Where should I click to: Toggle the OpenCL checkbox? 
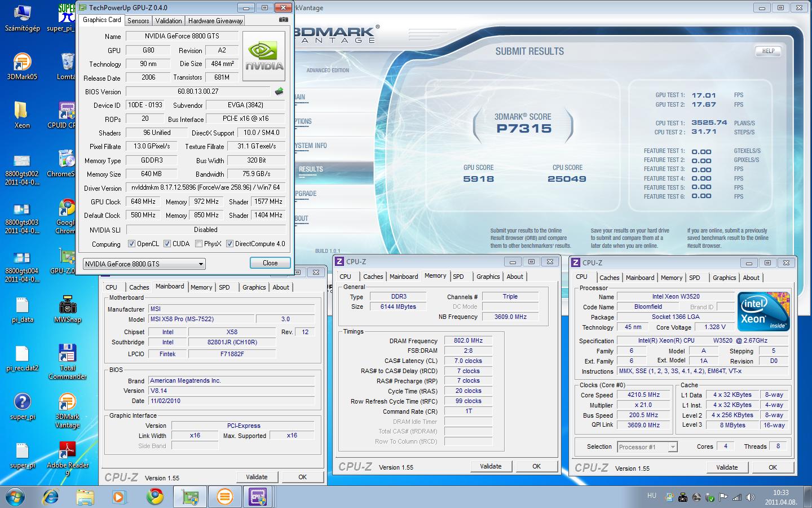pyautogui.click(x=131, y=244)
